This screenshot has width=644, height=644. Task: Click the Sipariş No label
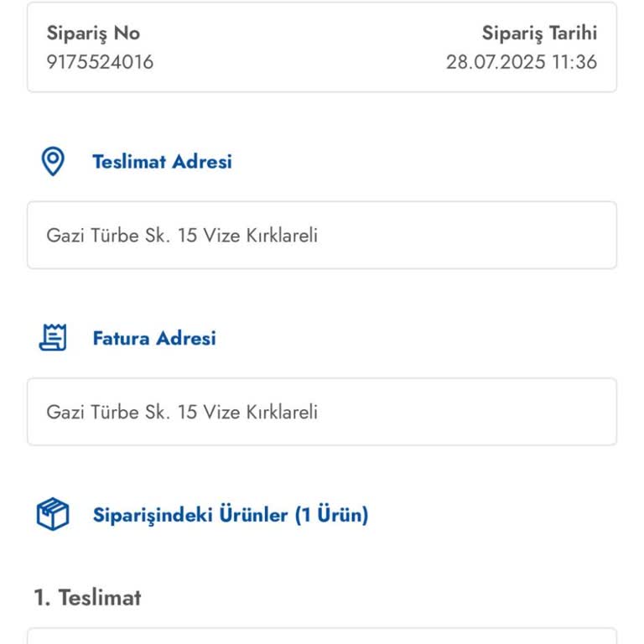pyautogui.click(x=93, y=34)
